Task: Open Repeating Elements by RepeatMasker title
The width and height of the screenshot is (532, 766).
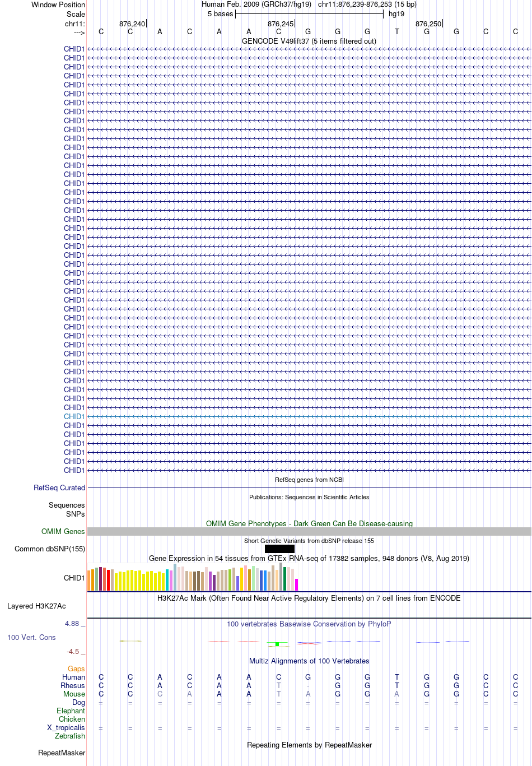Action: [309, 745]
